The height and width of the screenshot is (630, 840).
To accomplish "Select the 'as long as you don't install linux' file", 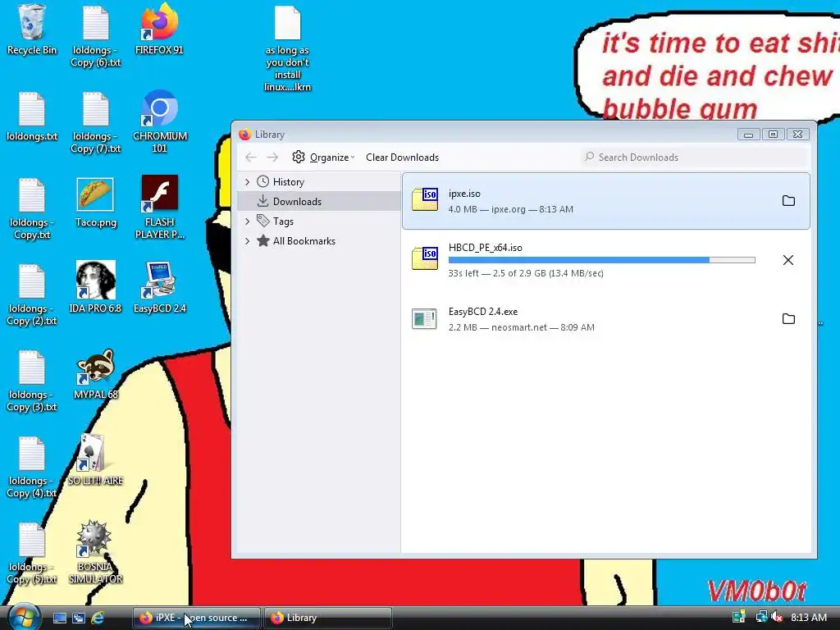I will click(288, 48).
